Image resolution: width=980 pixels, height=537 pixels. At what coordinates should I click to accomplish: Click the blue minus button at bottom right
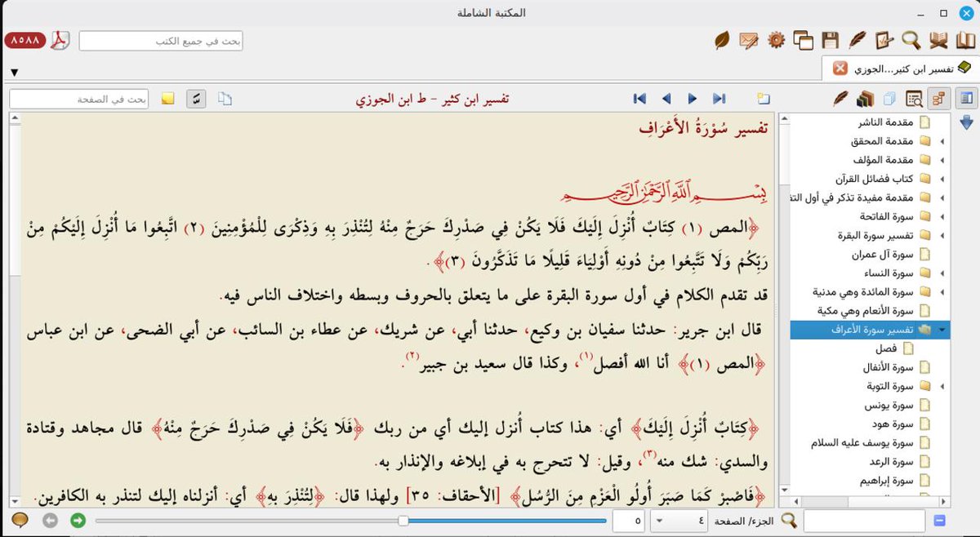[939, 520]
